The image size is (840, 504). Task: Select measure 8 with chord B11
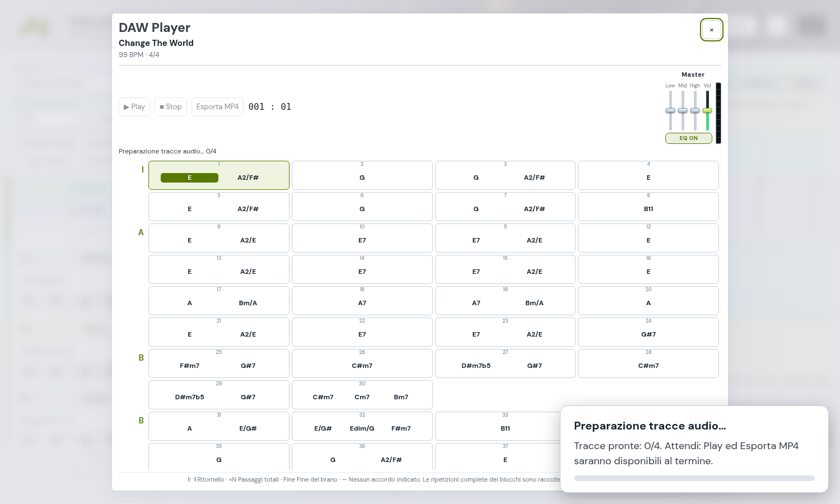[x=648, y=207]
